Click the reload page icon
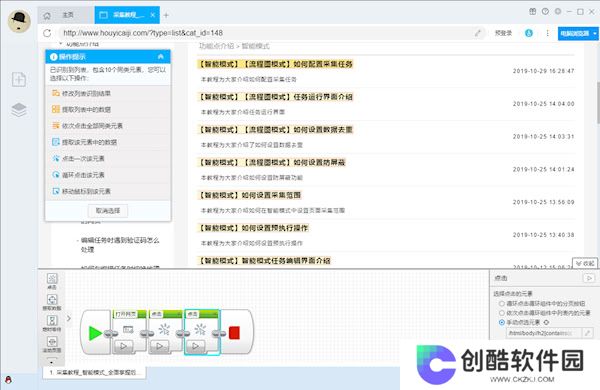600x390 pixels. (x=47, y=33)
